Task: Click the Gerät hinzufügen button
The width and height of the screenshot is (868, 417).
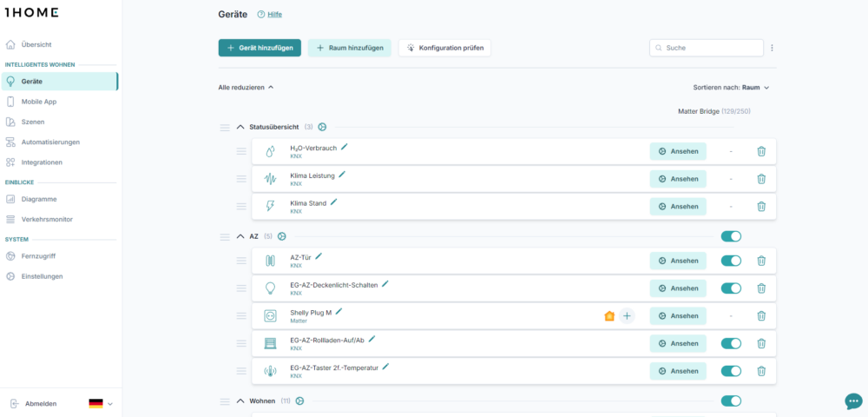Action: coord(260,48)
